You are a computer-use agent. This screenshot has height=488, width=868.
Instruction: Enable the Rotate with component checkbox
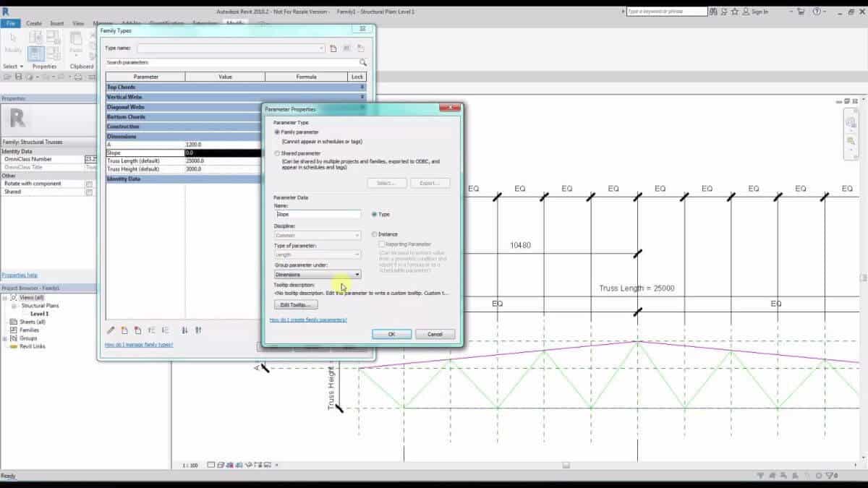pos(89,184)
